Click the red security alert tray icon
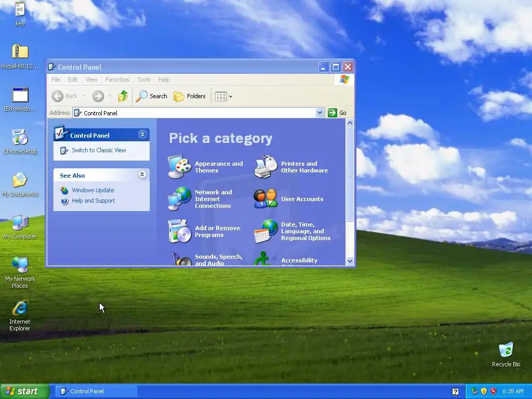Image resolution: width=532 pixels, height=399 pixels. 494,391
